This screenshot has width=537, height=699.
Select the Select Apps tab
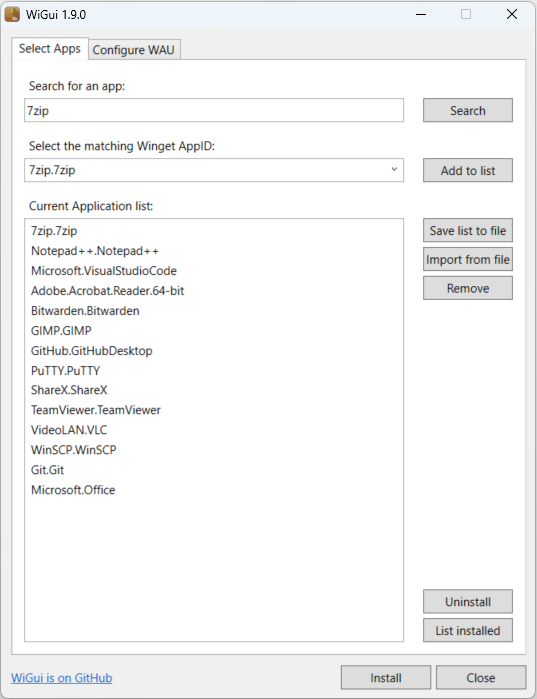click(x=50, y=48)
